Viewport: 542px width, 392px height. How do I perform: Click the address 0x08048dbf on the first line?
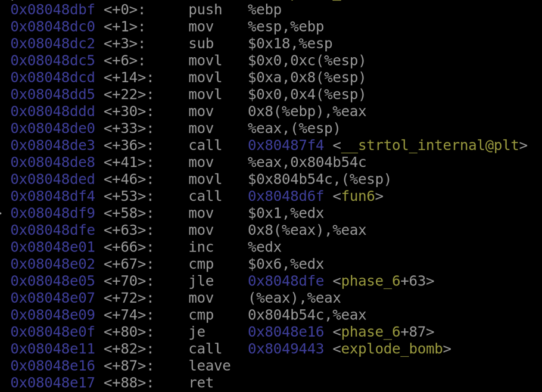[x=52, y=10]
